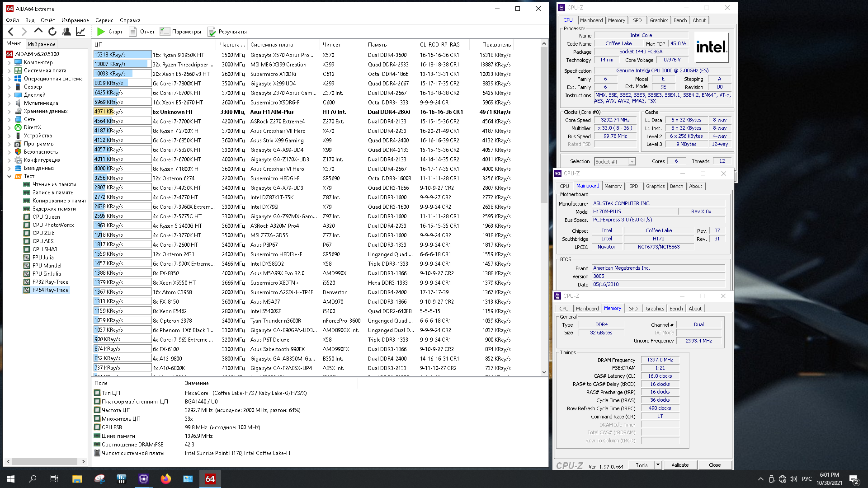Select the CPU Queen benchmark item

[46, 217]
